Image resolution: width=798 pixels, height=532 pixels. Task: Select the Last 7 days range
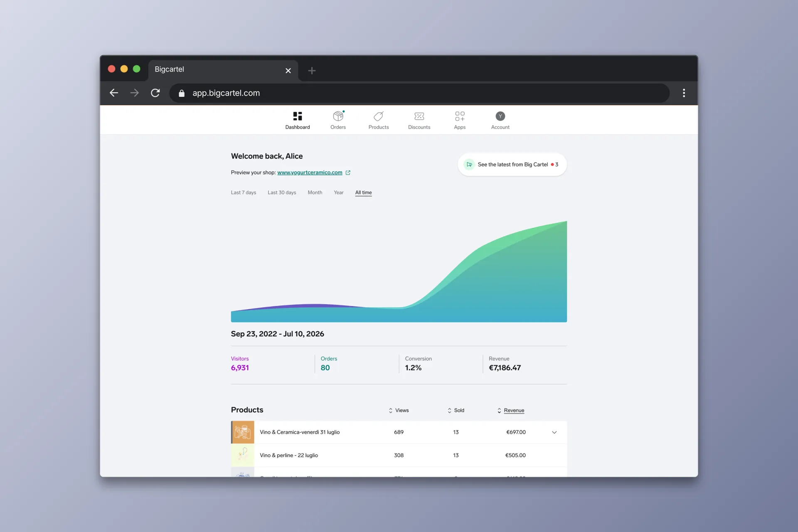(x=244, y=192)
